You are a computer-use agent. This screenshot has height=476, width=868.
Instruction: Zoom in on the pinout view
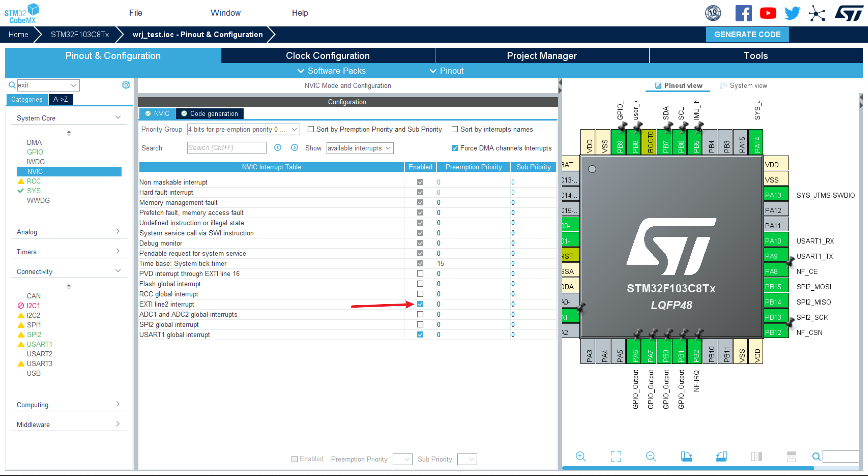pos(580,456)
